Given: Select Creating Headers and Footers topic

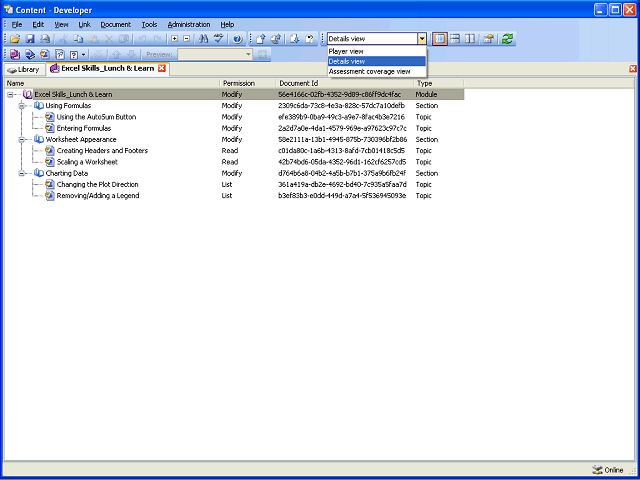Looking at the screenshot, I should (102, 151).
